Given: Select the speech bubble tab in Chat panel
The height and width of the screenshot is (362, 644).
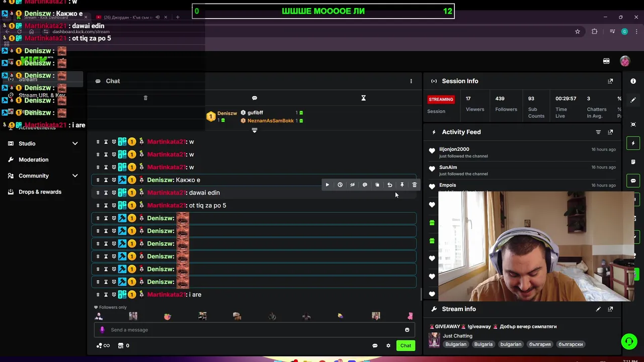Looking at the screenshot, I should pos(255,98).
